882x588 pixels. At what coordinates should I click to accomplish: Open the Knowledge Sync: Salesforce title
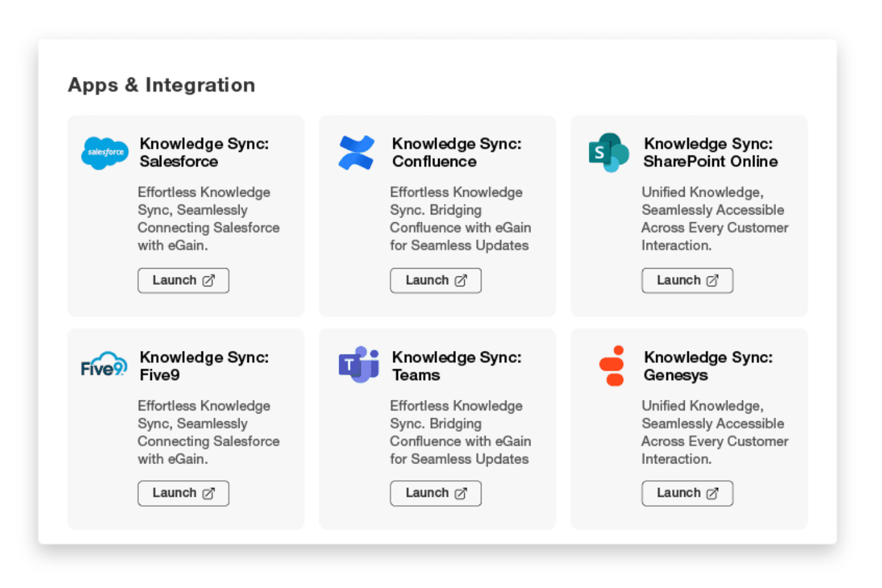[x=204, y=153]
